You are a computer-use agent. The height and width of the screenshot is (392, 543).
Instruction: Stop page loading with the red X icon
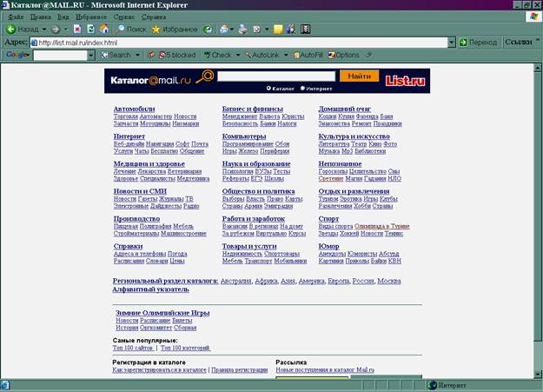(x=77, y=30)
